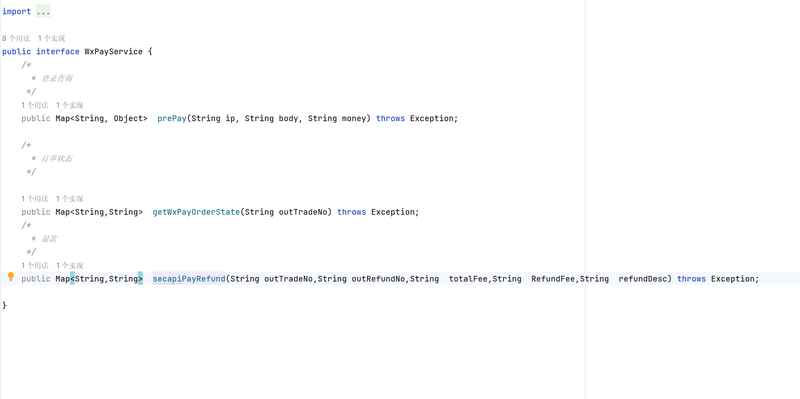
Task: Click the import keyword
Action: pos(16,12)
